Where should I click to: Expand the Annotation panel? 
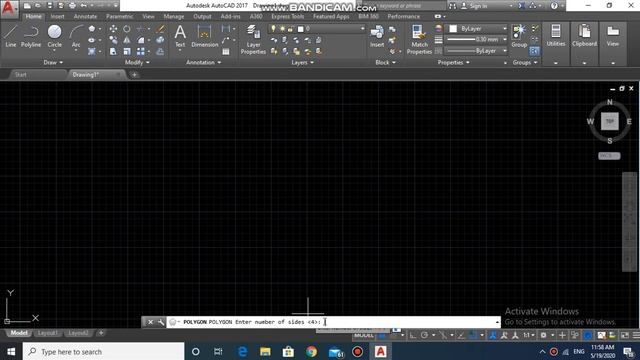(x=203, y=62)
